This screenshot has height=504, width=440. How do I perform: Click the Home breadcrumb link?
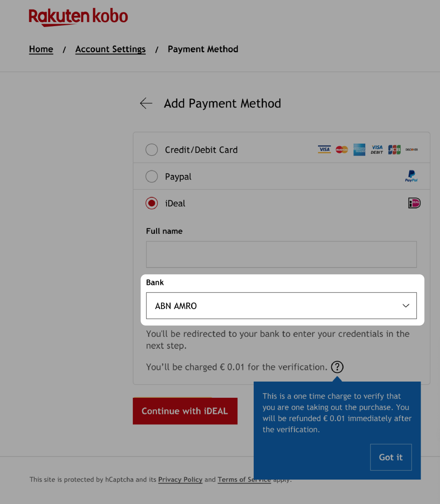coord(41,49)
